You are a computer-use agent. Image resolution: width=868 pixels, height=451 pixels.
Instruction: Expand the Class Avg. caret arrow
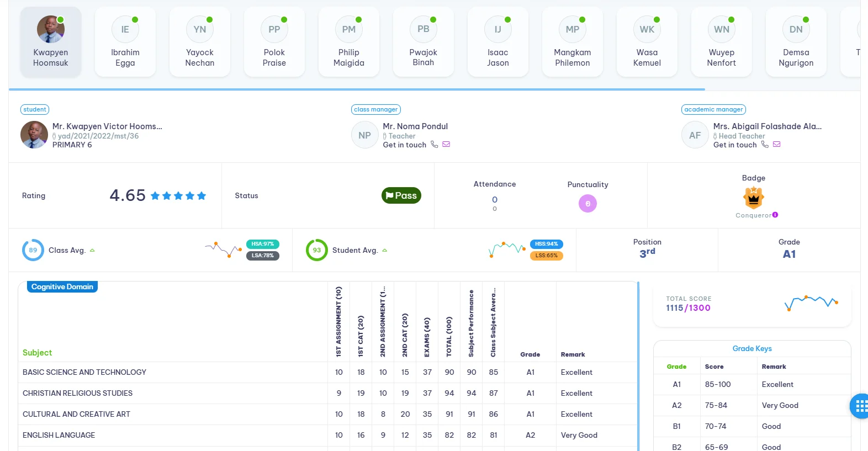point(92,251)
